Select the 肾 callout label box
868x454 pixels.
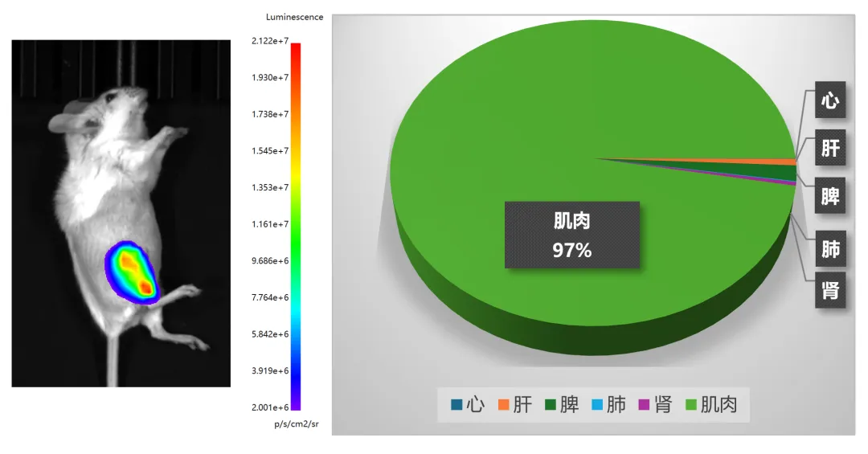[829, 289]
